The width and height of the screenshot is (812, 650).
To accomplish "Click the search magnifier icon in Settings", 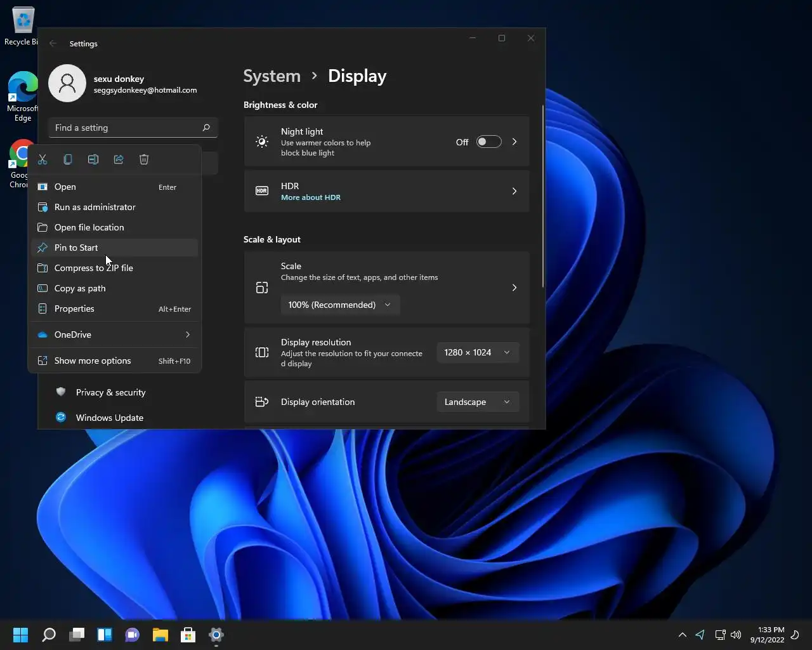I will [x=206, y=128].
